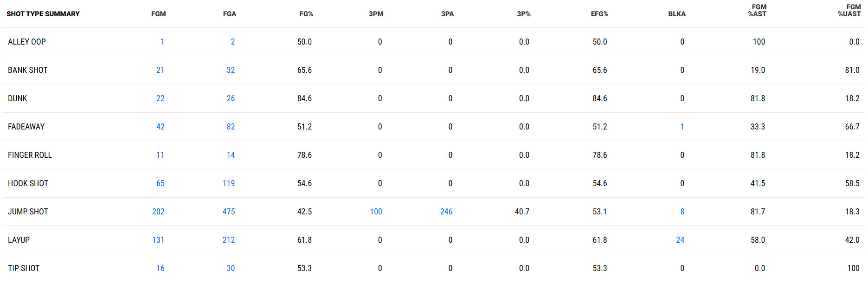
Task: Open Dunk made shots link 22
Action: [x=161, y=98]
